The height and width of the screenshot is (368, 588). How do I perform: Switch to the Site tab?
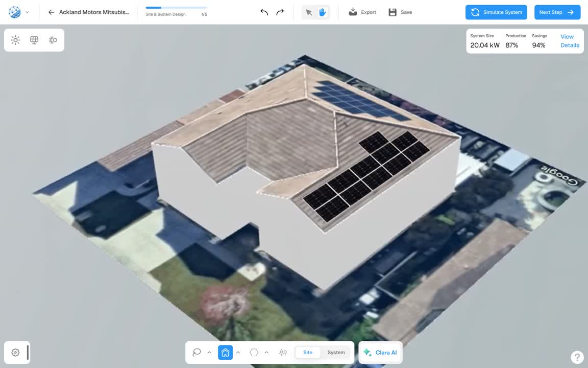pos(308,353)
